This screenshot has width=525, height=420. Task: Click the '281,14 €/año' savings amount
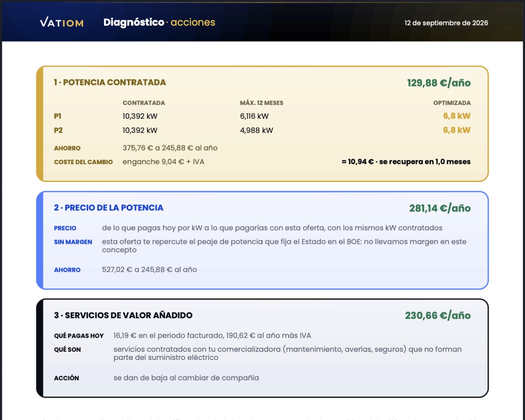coord(440,208)
